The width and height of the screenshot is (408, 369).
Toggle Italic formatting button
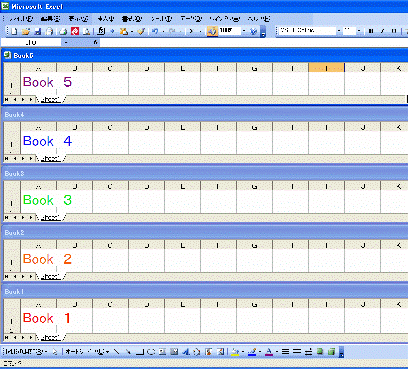coord(382,31)
